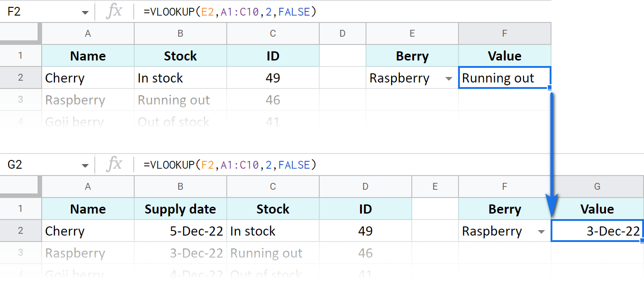Select column header D in the top sheet
Image resolution: width=644 pixels, height=286 pixels.
click(x=342, y=33)
